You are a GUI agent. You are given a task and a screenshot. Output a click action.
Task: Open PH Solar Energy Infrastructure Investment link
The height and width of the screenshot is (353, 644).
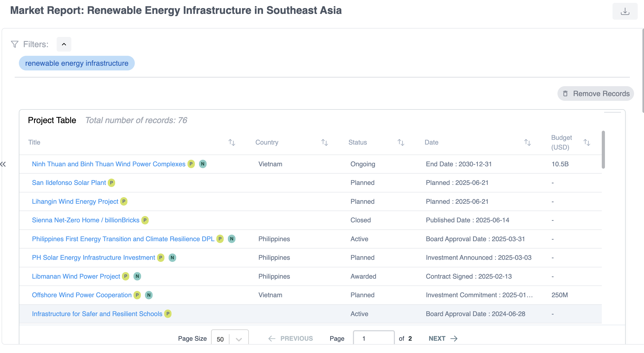coord(94,257)
